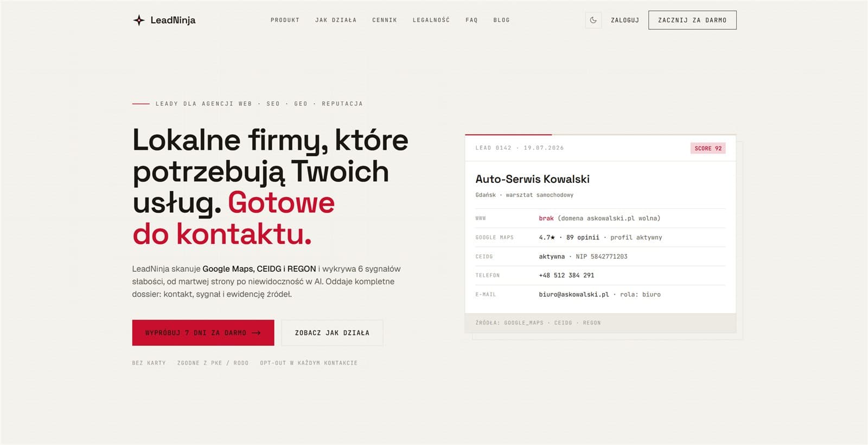Click the 'E-MAIL' row label in card

click(486, 295)
